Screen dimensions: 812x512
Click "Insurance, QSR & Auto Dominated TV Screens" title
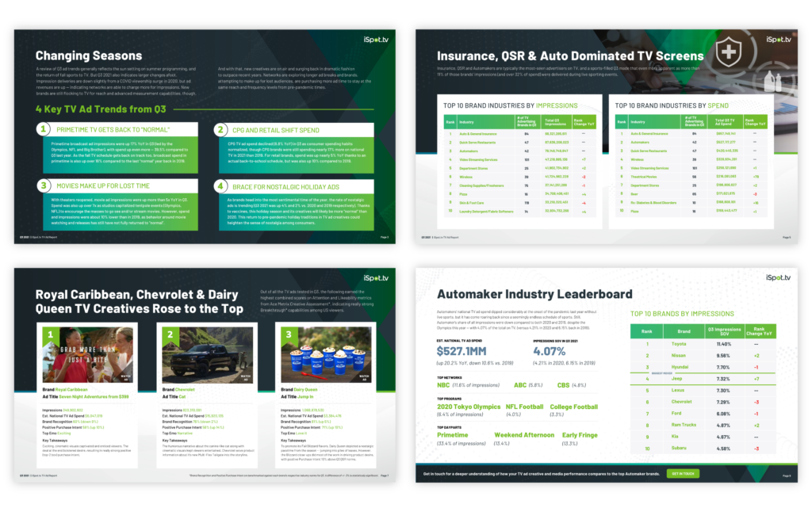pyautogui.click(x=570, y=56)
